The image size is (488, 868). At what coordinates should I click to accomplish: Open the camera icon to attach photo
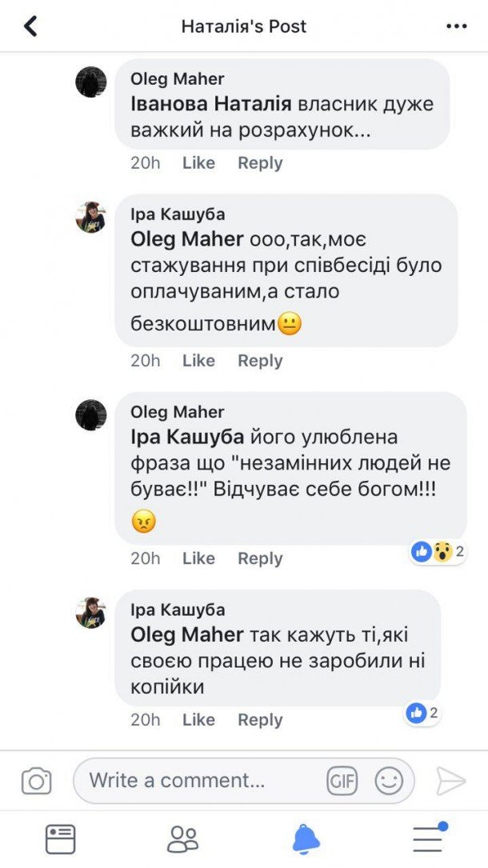click(x=36, y=781)
